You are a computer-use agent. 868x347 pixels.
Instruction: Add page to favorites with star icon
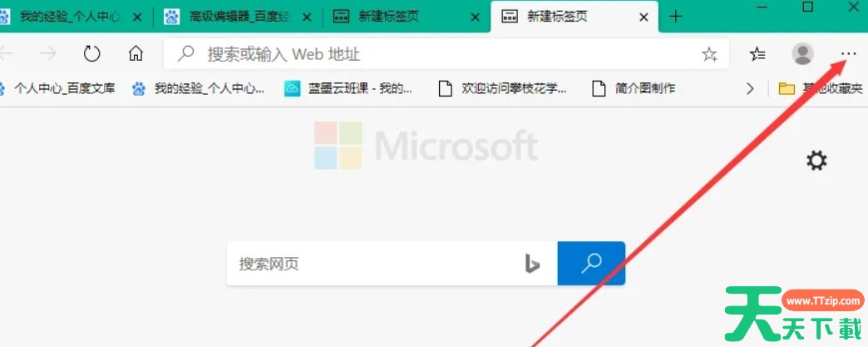(x=709, y=54)
